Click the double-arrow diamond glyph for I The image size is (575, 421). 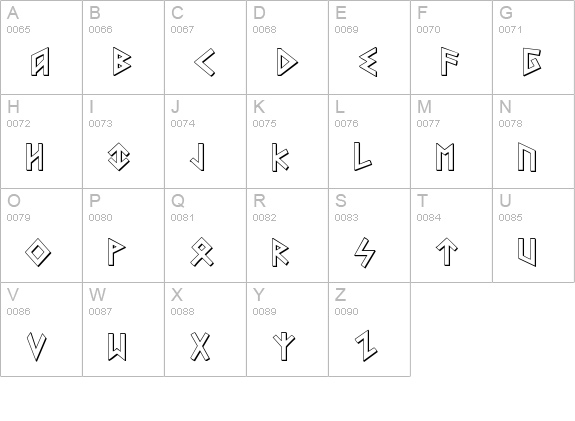tap(119, 157)
